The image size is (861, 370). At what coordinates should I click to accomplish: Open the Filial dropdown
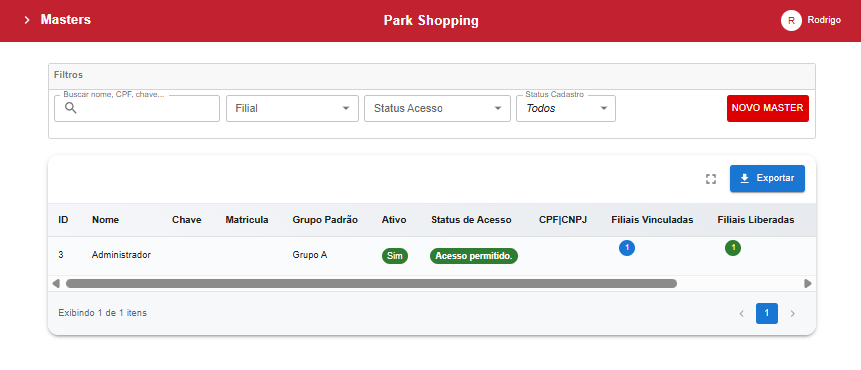click(x=292, y=108)
